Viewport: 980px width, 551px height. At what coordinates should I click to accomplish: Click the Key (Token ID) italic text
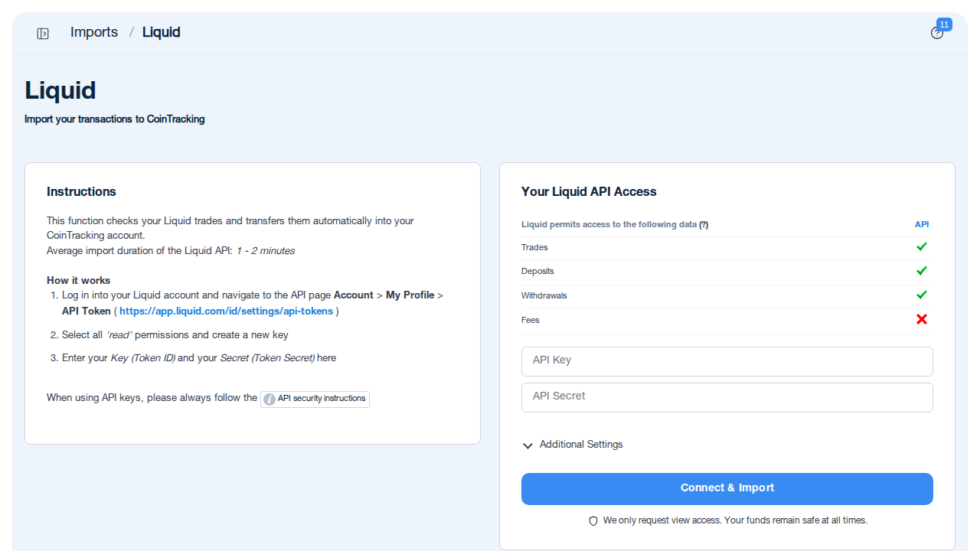coord(142,358)
